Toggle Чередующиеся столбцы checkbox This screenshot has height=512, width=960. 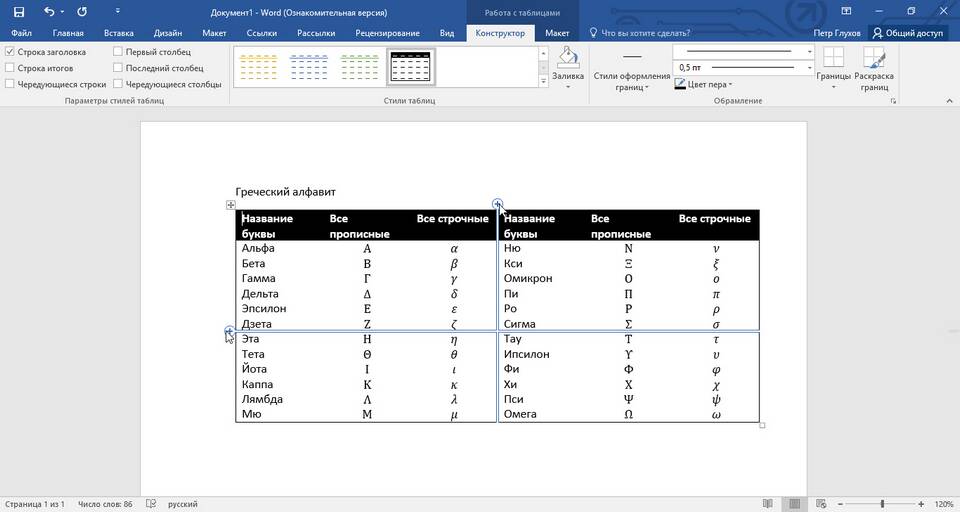coord(118,85)
